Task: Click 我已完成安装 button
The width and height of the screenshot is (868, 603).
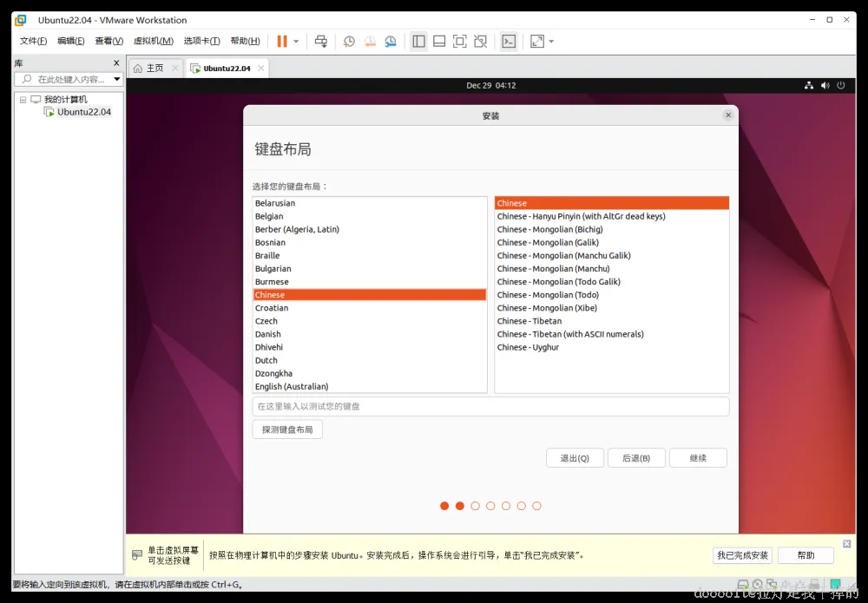Action: (x=742, y=555)
